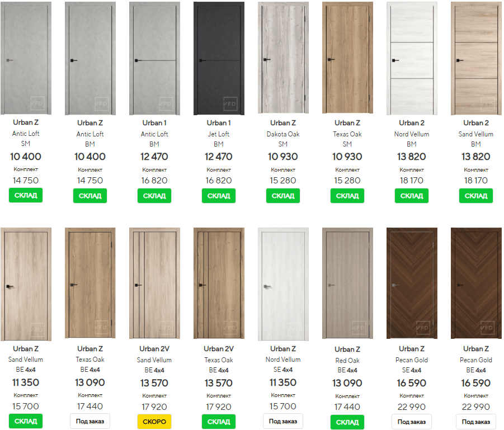Open the Urban 2V Sand Vellum door image
Viewport: 504px width, 430px height.
pyautogui.click(x=154, y=283)
